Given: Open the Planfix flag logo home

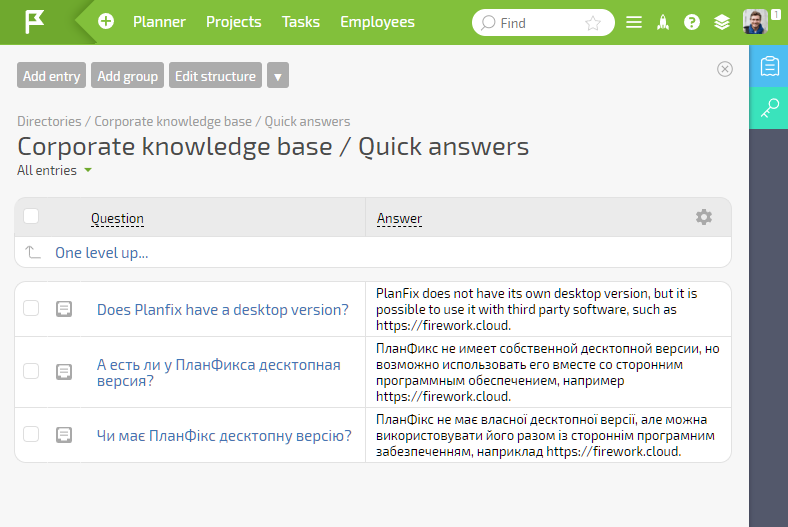Looking at the screenshot, I should pyautogui.click(x=35, y=22).
